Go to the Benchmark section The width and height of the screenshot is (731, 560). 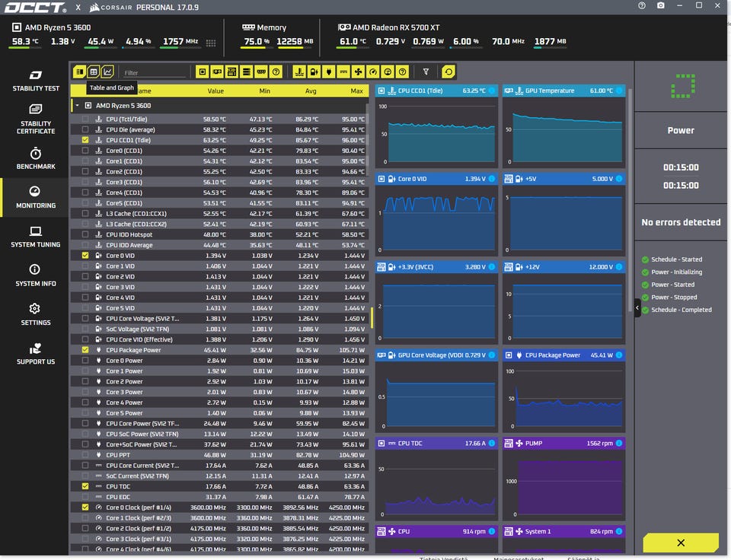pos(36,158)
